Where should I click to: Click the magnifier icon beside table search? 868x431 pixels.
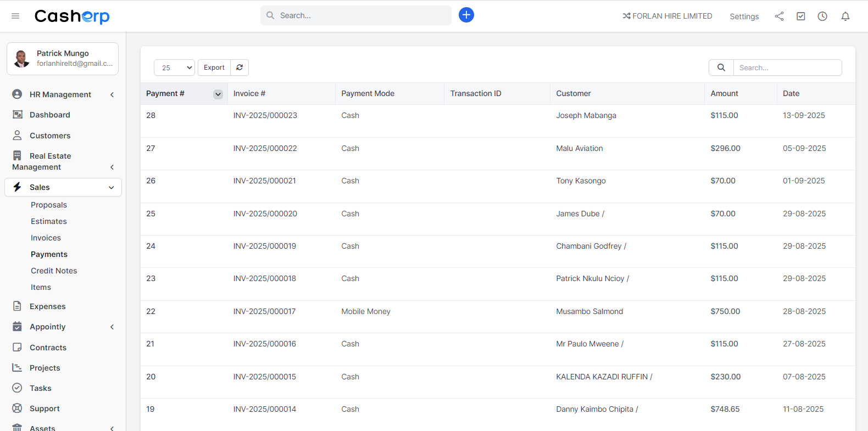coord(721,68)
